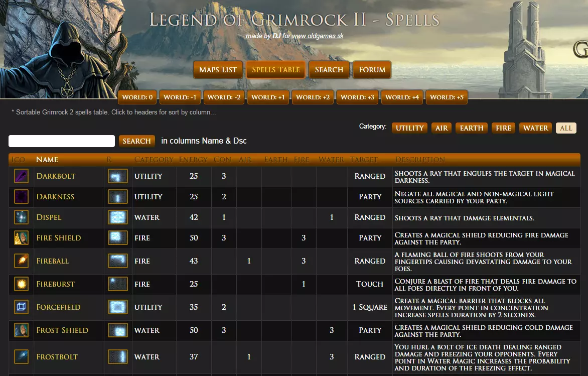Image resolution: width=588 pixels, height=376 pixels.
Task: Click the rune pattern image for Darkbolt
Action: pyautogui.click(x=118, y=176)
